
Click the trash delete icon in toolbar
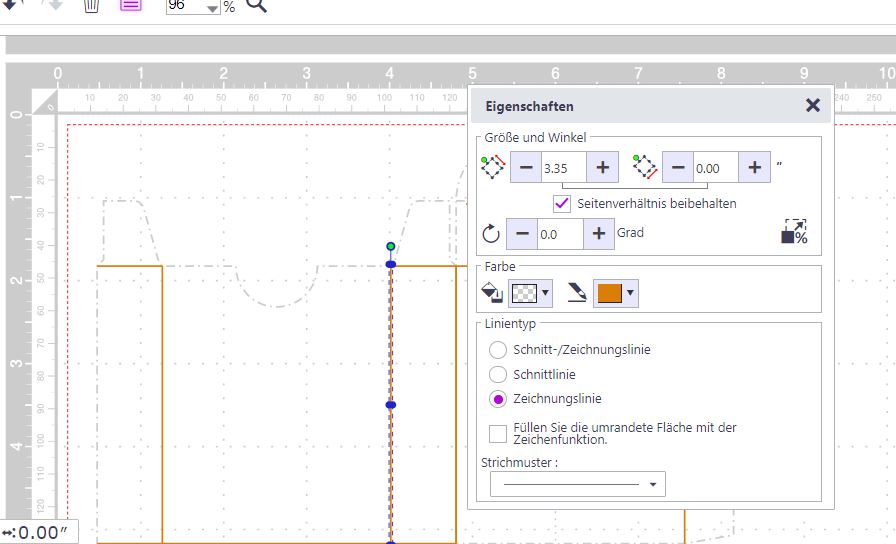91,5
